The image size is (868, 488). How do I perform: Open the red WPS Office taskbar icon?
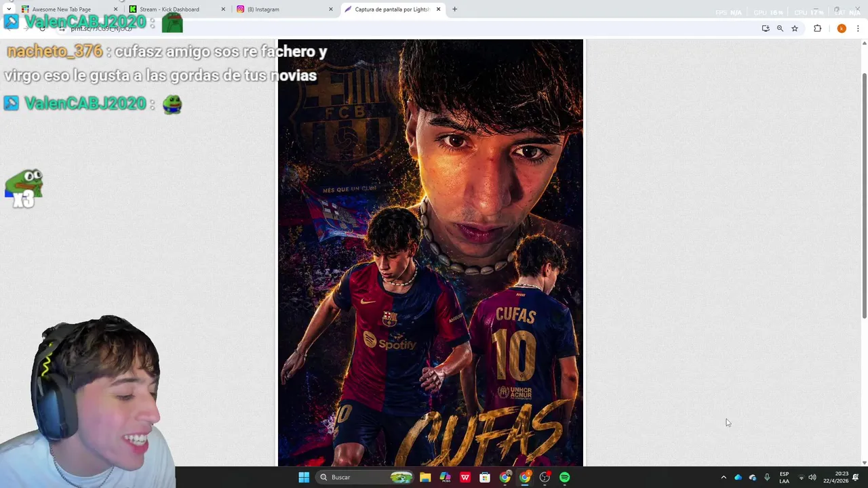pyautogui.click(x=465, y=477)
